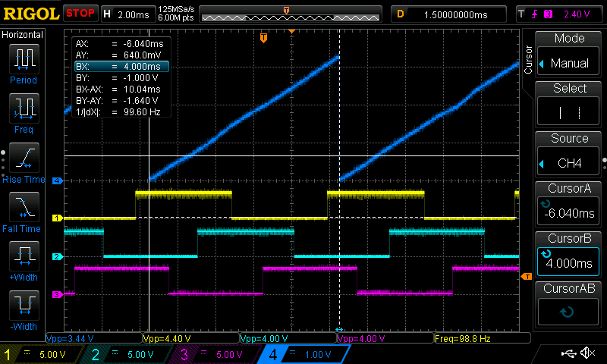This screenshot has height=364, width=607.
Task: Select the CursorB 4.000ms field
Action: click(568, 262)
